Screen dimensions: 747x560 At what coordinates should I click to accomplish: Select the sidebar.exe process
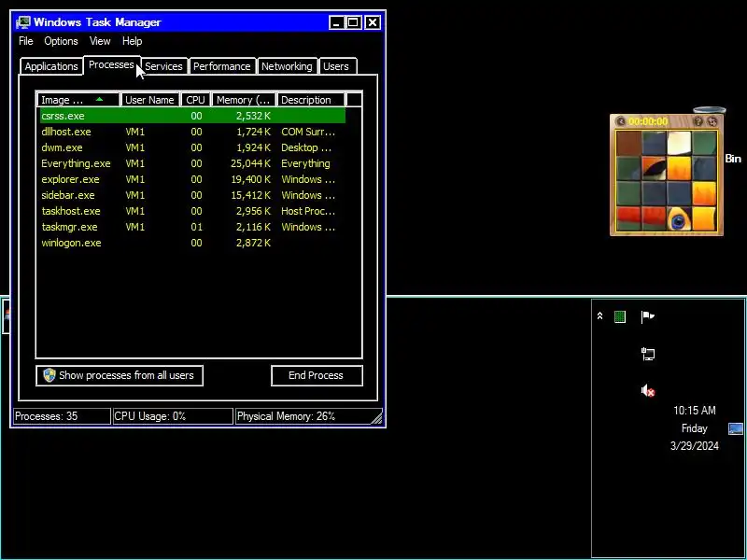(192, 195)
